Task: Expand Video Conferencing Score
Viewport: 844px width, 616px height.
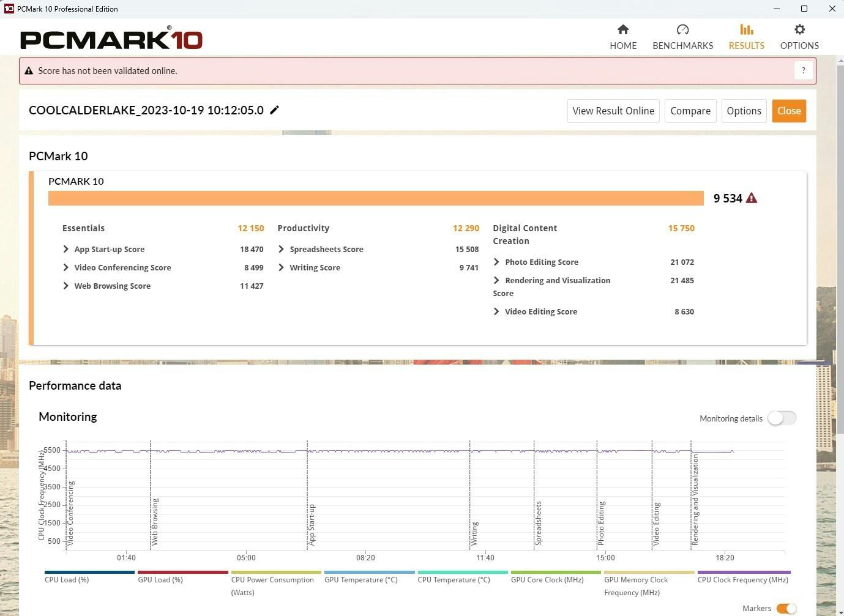Action: [x=66, y=267]
